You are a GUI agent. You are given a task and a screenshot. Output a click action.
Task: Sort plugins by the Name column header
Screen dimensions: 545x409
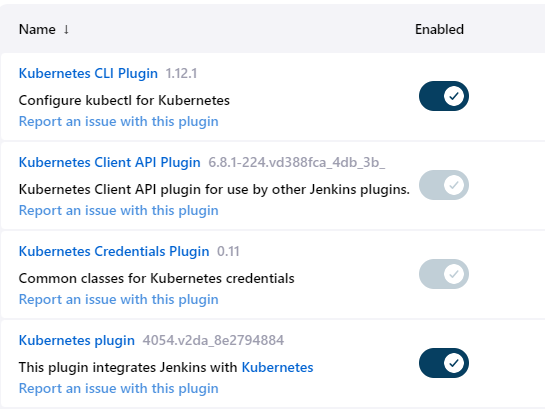37,30
